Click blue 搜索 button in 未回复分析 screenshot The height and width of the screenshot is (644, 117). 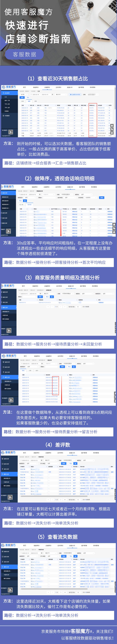[40, 297]
